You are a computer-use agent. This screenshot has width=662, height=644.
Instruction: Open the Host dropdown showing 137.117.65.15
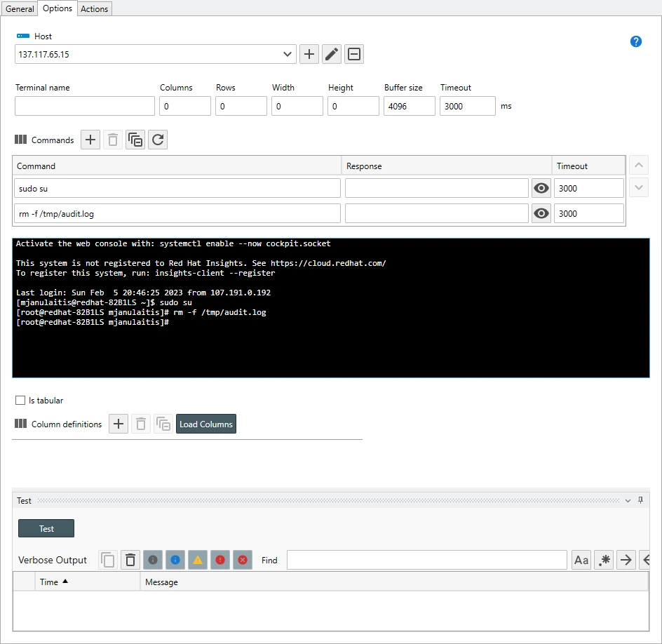click(x=288, y=54)
